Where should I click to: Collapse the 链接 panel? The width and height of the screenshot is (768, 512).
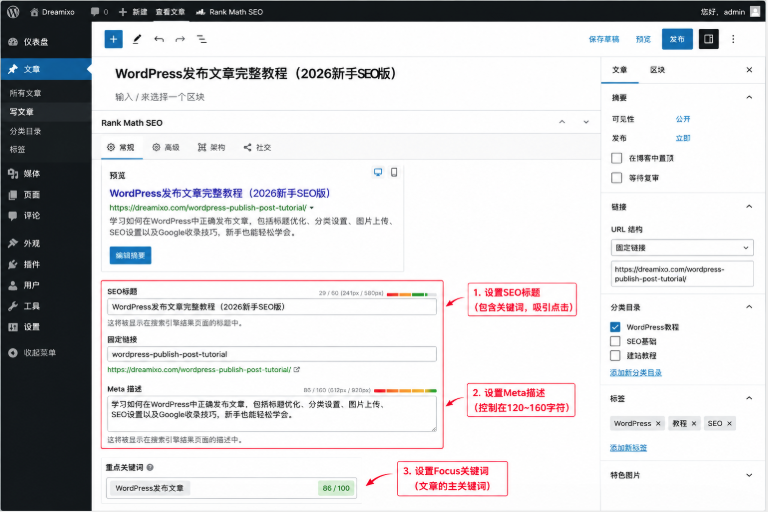(x=749, y=207)
